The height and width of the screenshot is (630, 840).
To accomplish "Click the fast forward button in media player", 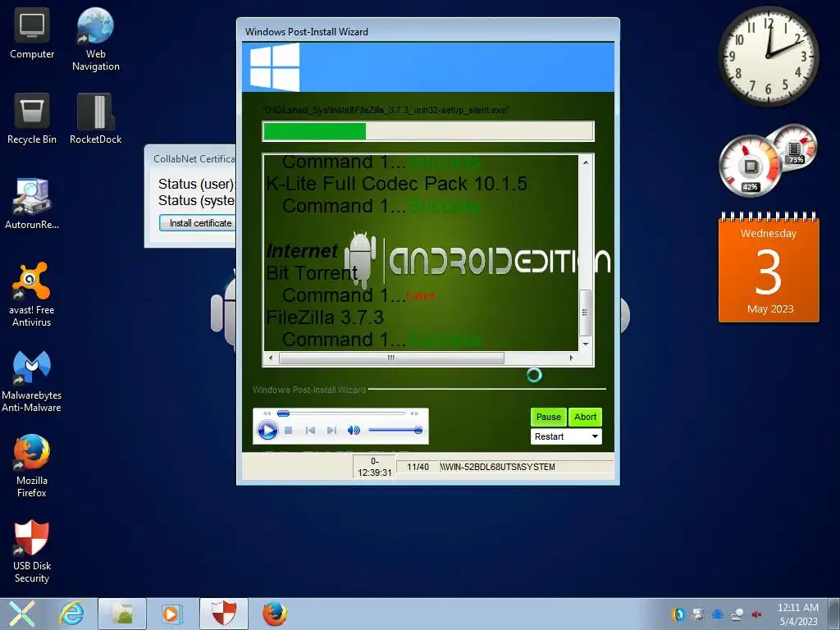I will pos(414,413).
